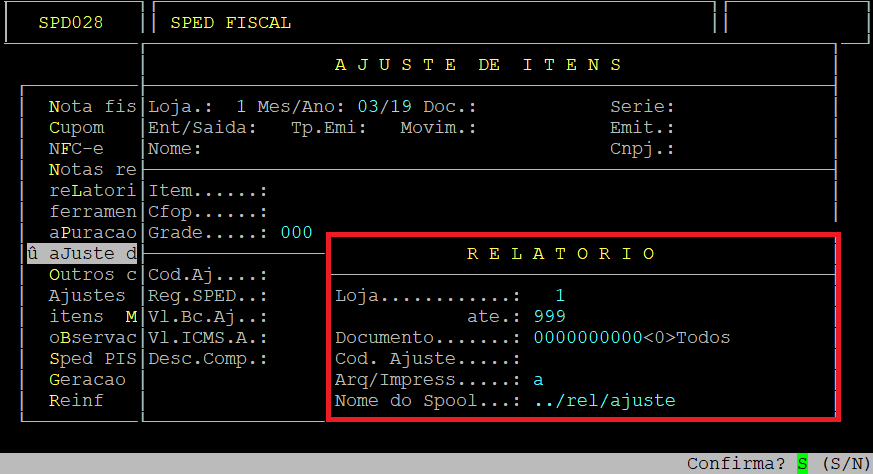Open the oBservac menu option
873x474 pixels.
pyautogui.click(x=91, y=338)
